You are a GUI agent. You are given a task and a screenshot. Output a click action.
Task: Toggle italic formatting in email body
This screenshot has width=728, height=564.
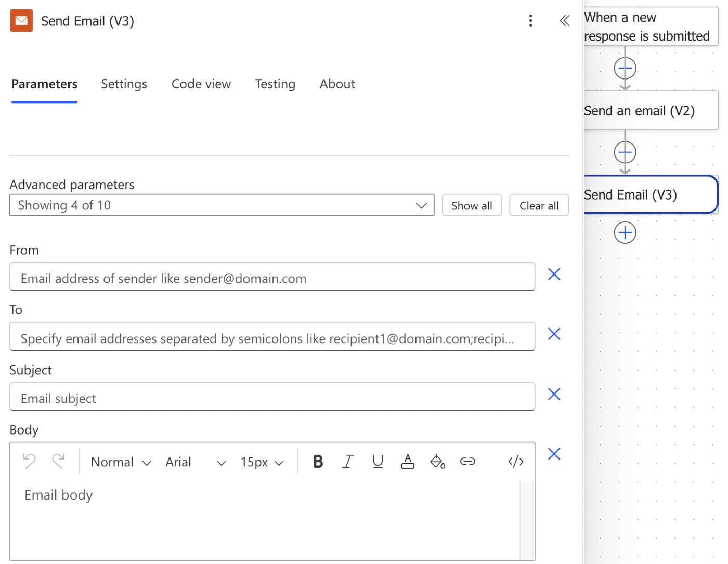(348, 462)
